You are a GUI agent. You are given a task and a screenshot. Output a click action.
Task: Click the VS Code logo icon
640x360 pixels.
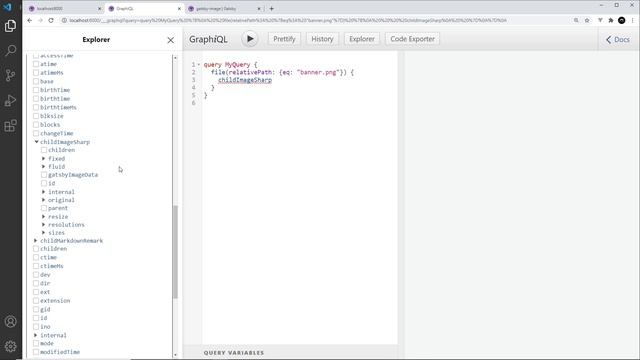(7, 7)
